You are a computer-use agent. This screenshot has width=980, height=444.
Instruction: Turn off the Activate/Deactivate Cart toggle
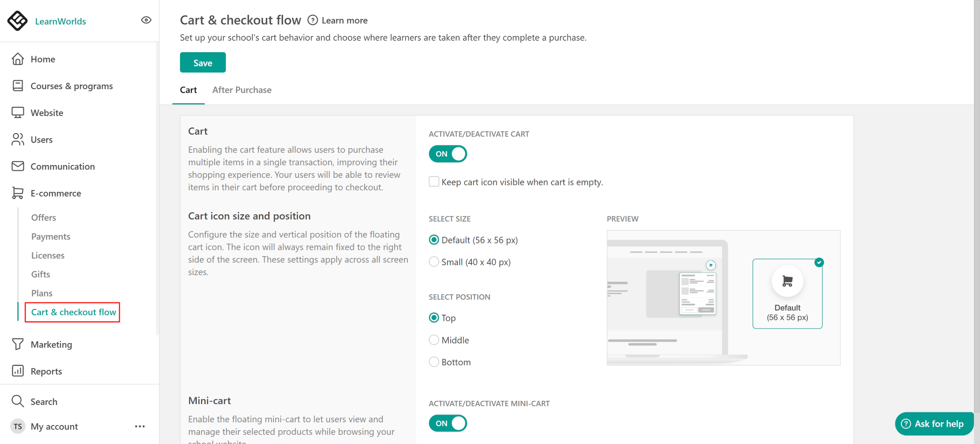[x=448, y=154]
